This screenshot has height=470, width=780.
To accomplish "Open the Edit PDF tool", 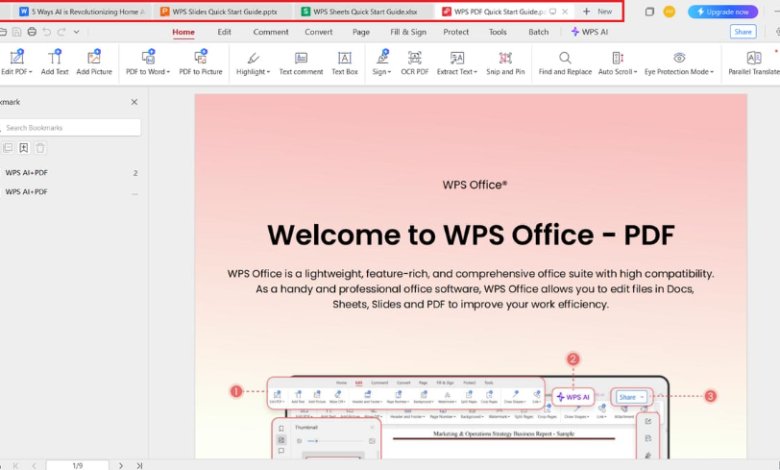I will 16,62.
